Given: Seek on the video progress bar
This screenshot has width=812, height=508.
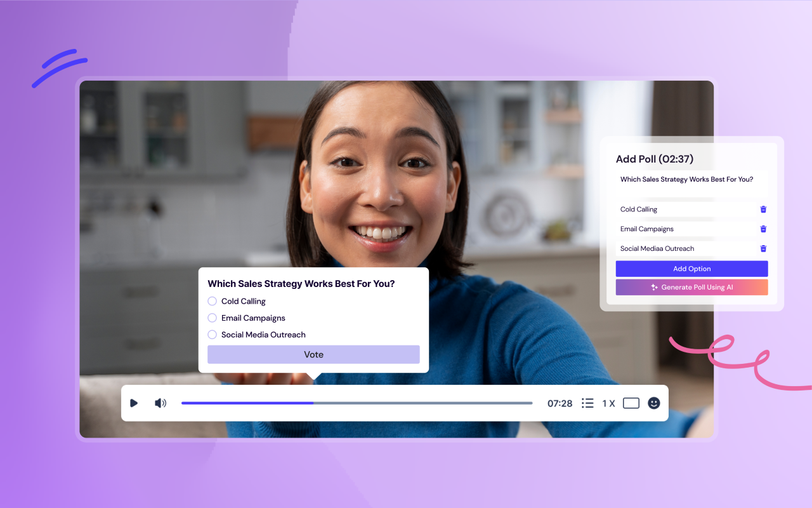Looking at the screenshot, I should (x=357, y=403).
